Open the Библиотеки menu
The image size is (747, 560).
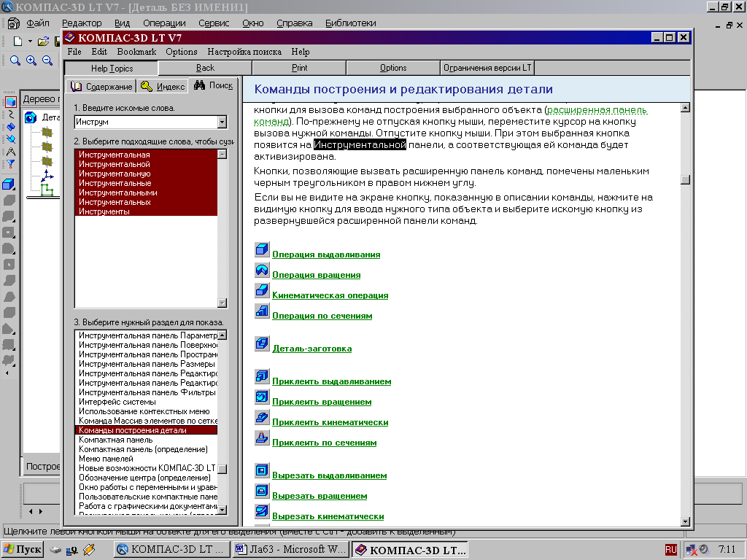[x=351, y=23]
